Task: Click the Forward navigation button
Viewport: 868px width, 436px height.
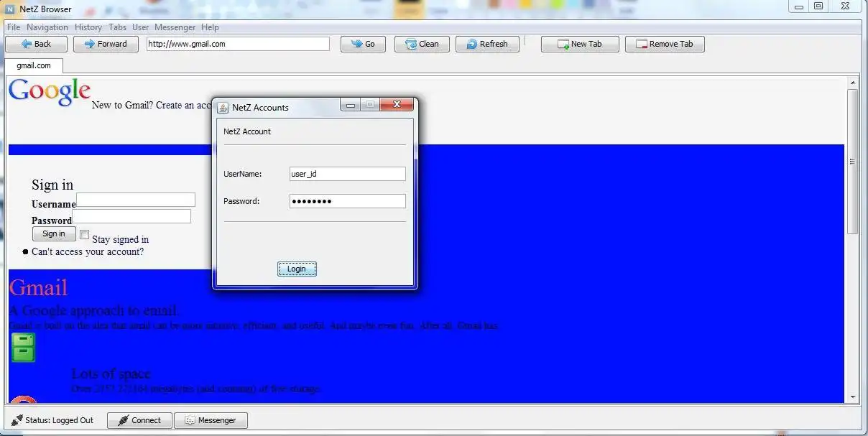Action: click(106, 44)
